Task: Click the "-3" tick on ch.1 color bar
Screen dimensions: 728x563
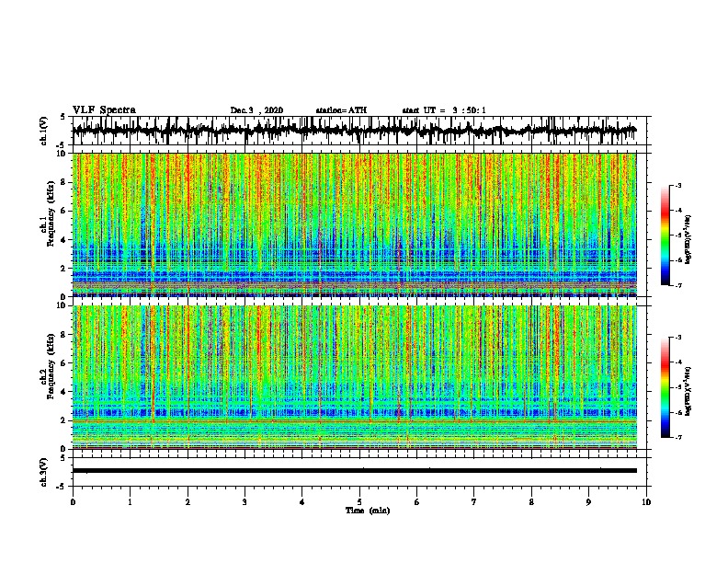Action: (x=677, y=186)
